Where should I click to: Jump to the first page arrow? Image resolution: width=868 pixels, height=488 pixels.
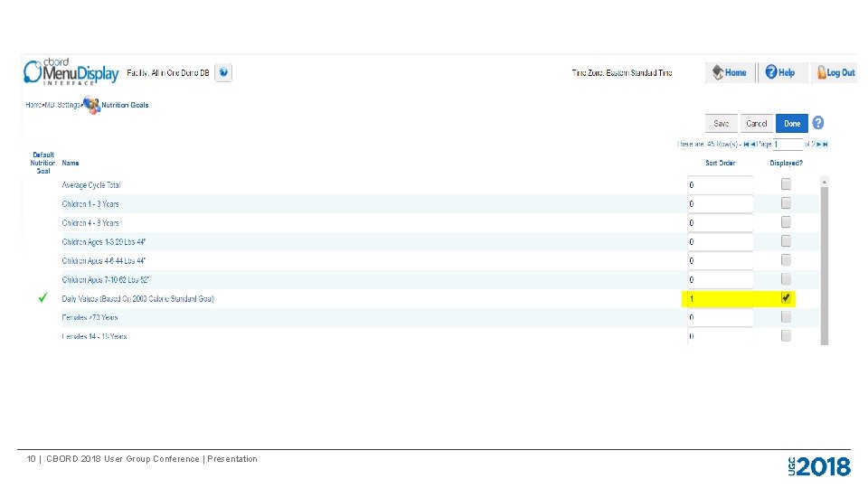click(x=746, y=145)
